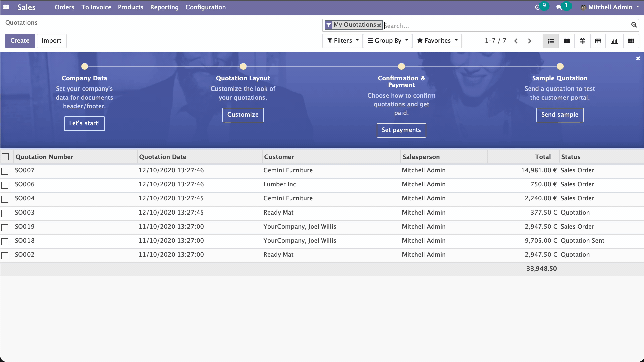This screenshot has height=362, width=644.
Task: Open the Reporting menu
Action: (x=164, y=7)
